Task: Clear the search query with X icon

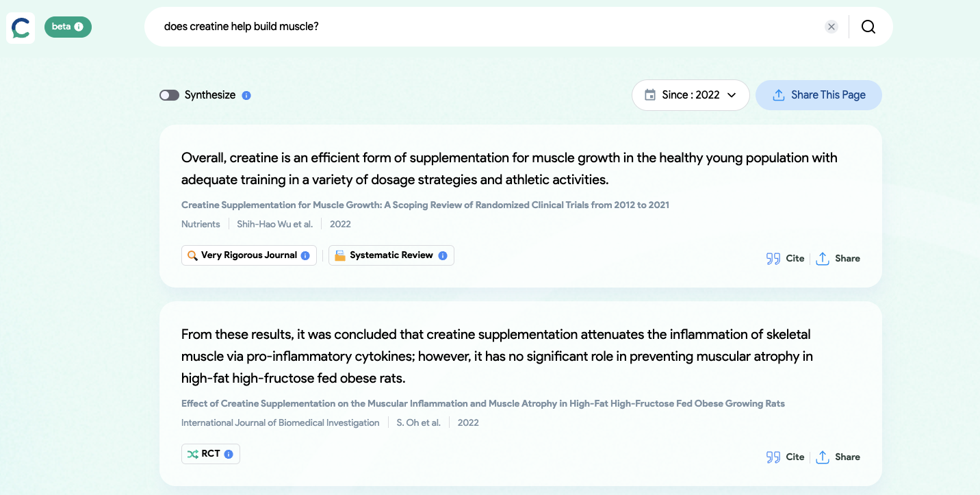Action: coord(831,27)
